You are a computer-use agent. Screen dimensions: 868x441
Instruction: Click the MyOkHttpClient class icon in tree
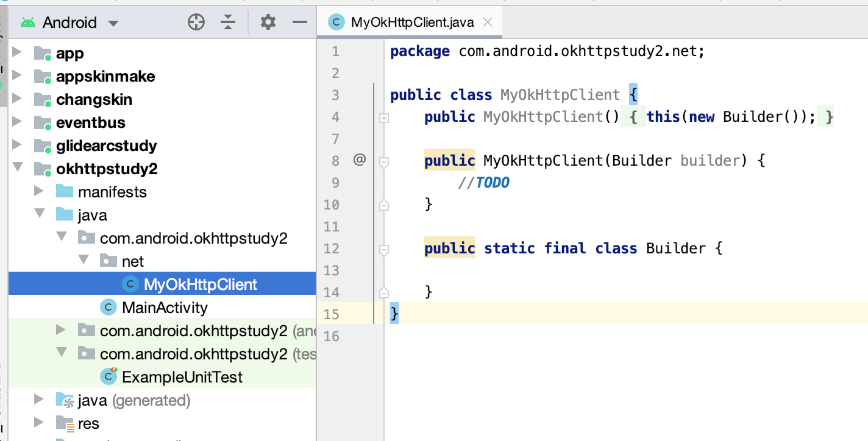point(130,284)
